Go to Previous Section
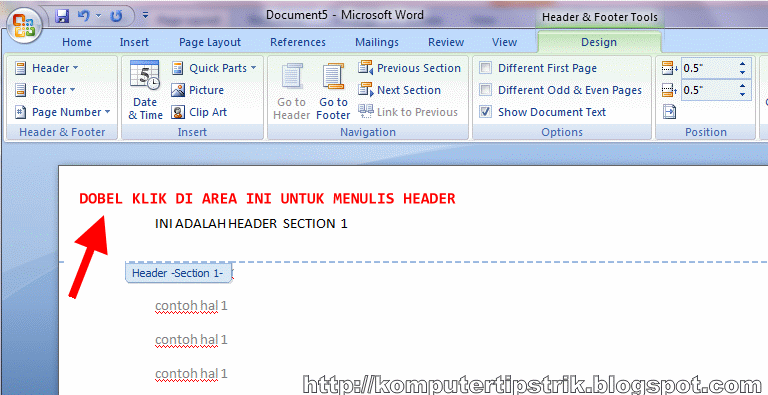The image size is (768, 395). [x=409, y=68]
